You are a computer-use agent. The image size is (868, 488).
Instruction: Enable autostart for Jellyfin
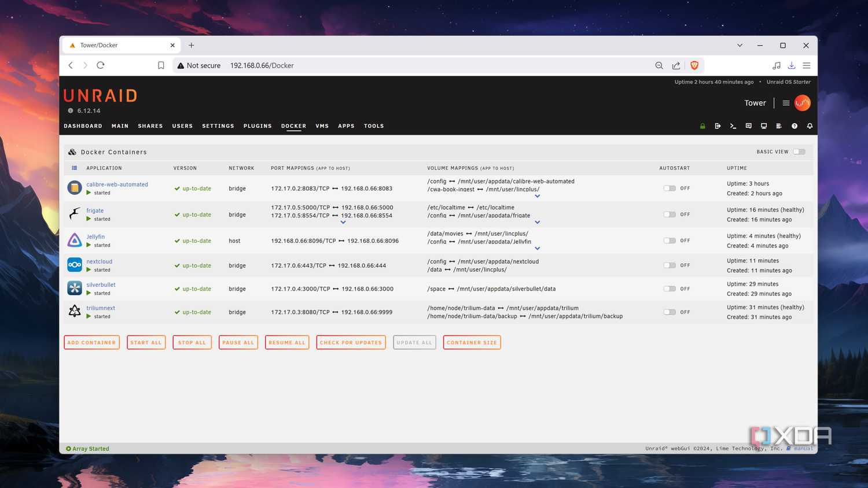click(x=670, y=241)
